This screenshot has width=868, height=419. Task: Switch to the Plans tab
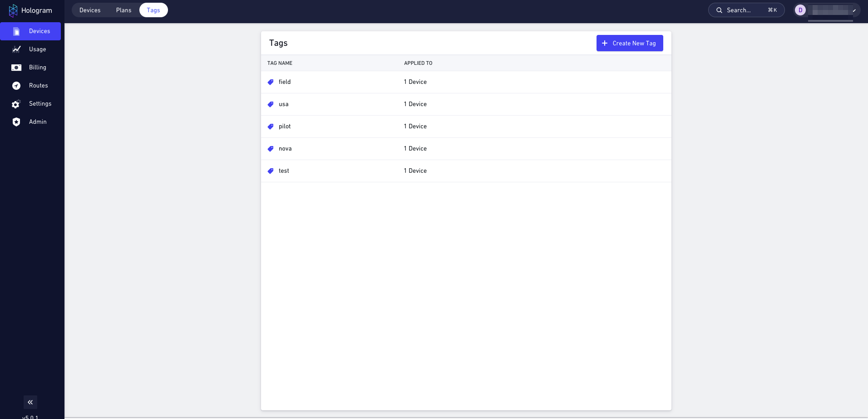(123, 10)
